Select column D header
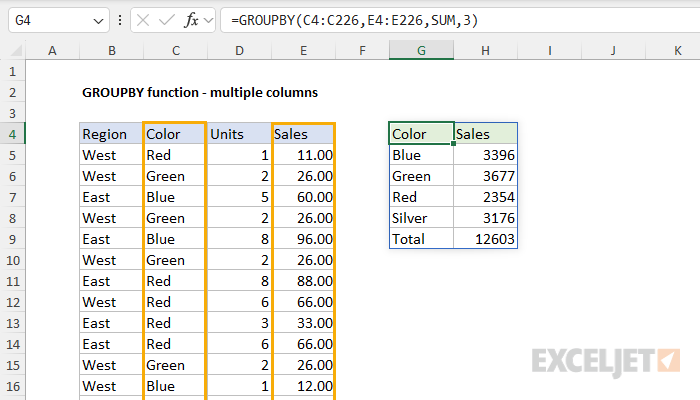This screenshot has height=400, width=700. coord(239,50)
